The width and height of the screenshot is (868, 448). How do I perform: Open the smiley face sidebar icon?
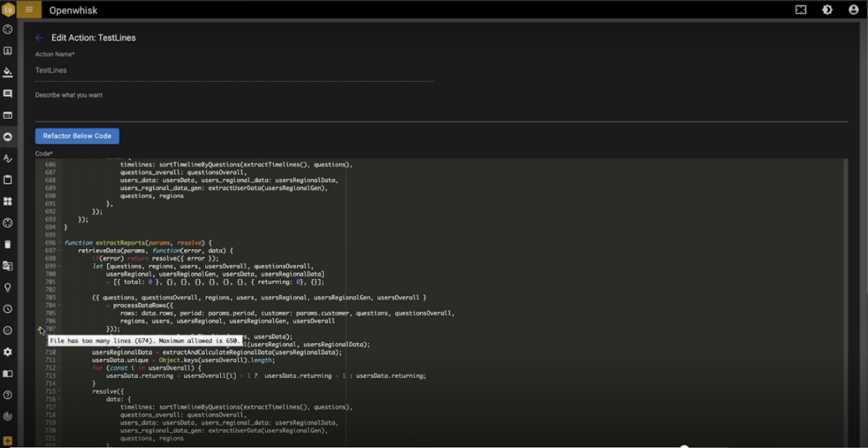coord(8,331)
